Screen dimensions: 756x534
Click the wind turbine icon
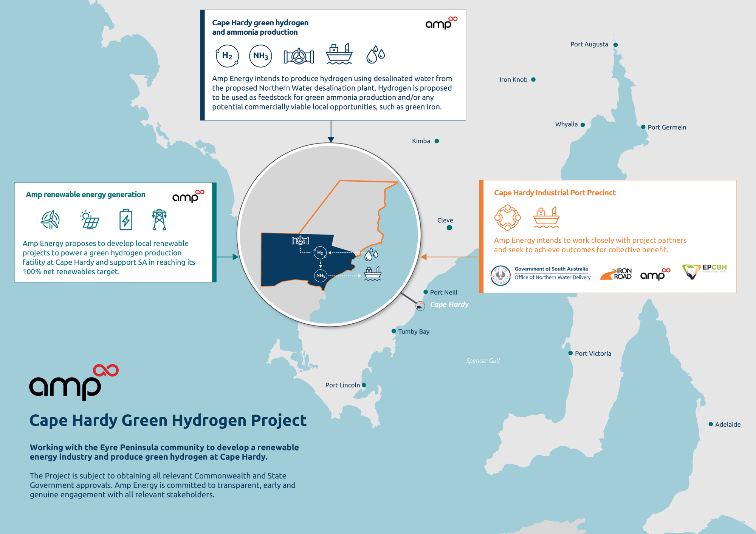(x=50, y=219)
